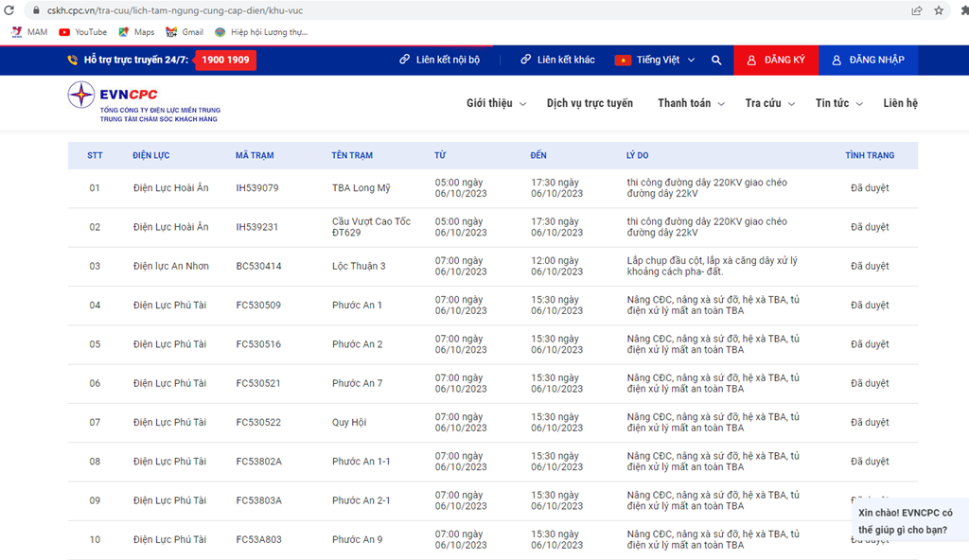Open the Tin tức menu
The image size is (969, 560).
(838, 103)
